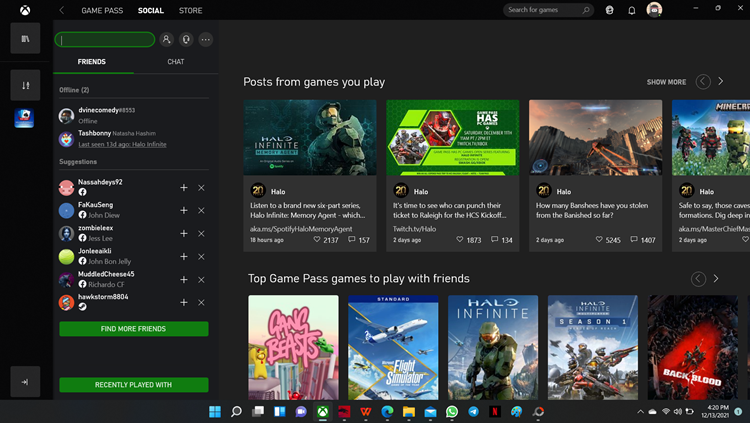
Task: Open the more options ellipsis
Action: (x=206, y=40)
